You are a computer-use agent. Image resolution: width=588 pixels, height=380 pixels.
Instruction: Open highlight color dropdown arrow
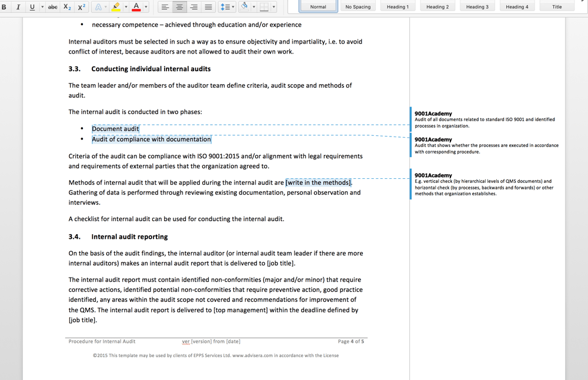126,6
